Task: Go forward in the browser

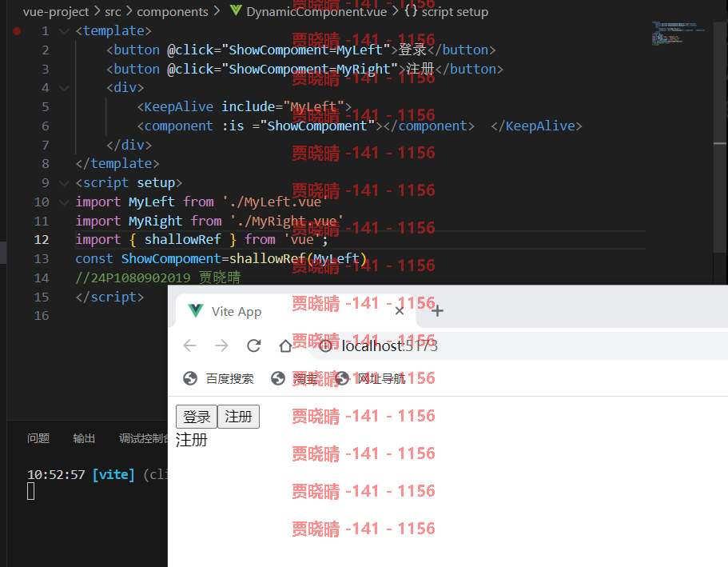Action: click(x=221, y=345)
